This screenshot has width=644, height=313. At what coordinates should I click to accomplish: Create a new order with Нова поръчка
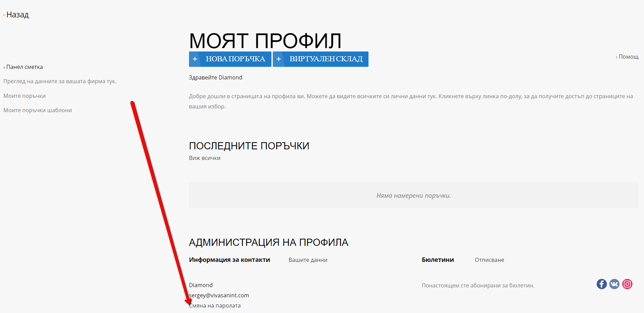click(230, 59)
